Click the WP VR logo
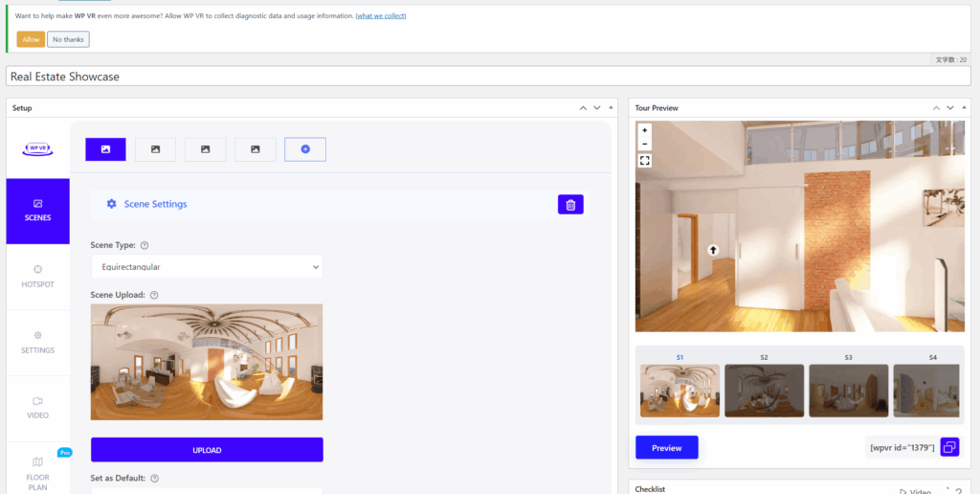The image size is (980, 494). (x=38, y=148)
